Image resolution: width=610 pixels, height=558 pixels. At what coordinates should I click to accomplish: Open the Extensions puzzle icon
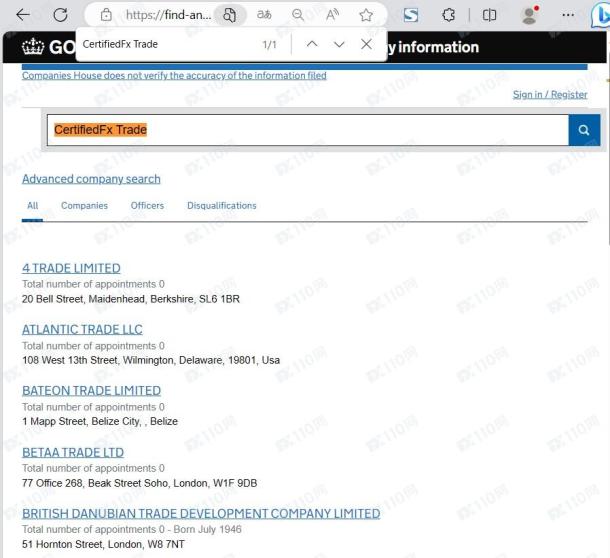(x=449, y=15)
